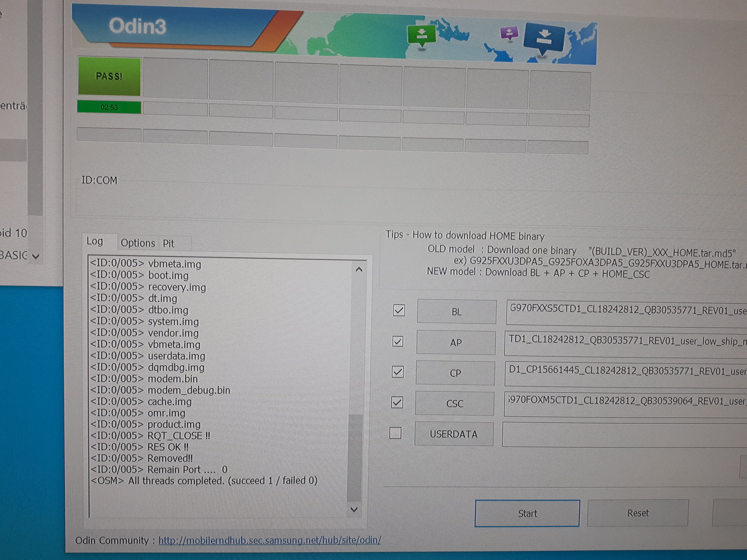Select the 'product.img' log line

click(146, 424)
